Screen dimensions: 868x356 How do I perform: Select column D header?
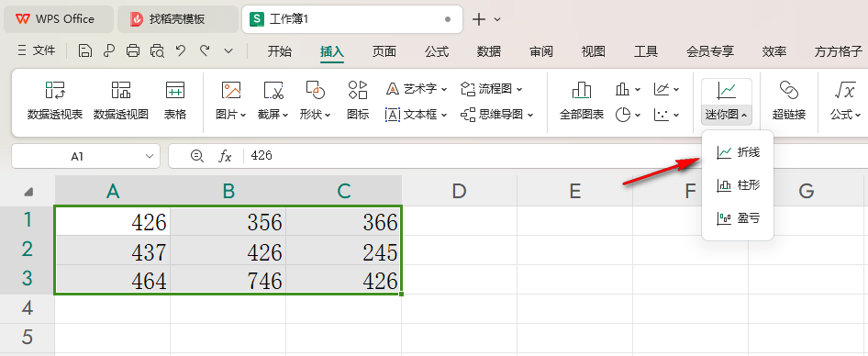[459, 192]
